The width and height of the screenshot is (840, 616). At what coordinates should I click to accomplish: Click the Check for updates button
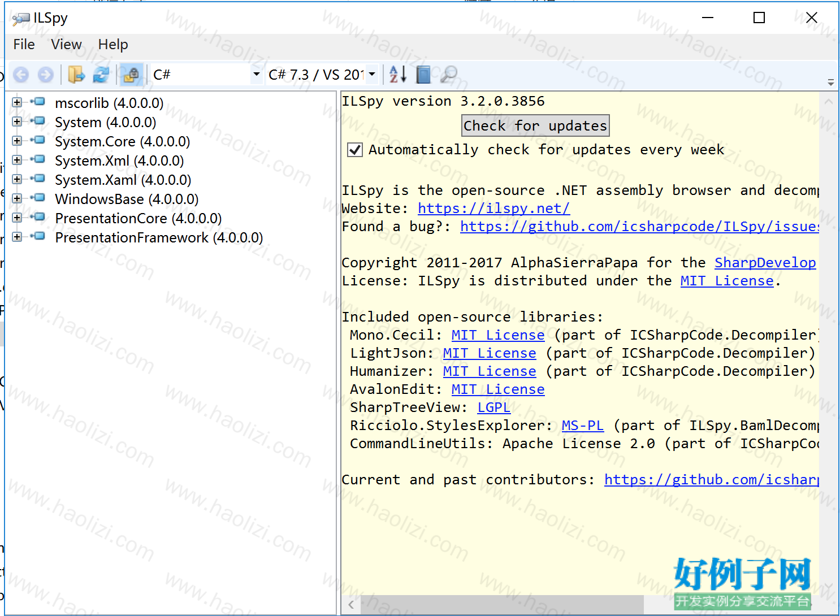[535, 125]
